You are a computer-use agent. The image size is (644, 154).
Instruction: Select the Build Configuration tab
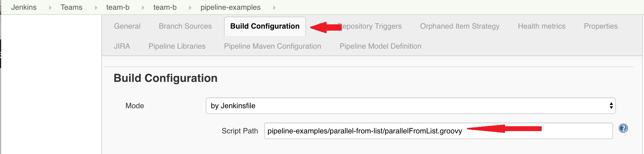265,26
